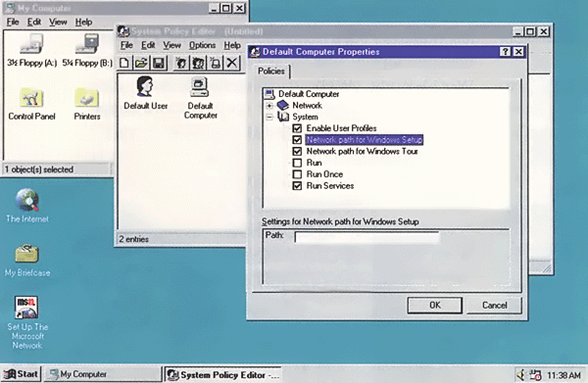588x383 pixels.
Task: Click the Cancel button
Action: tap(494, 306)
